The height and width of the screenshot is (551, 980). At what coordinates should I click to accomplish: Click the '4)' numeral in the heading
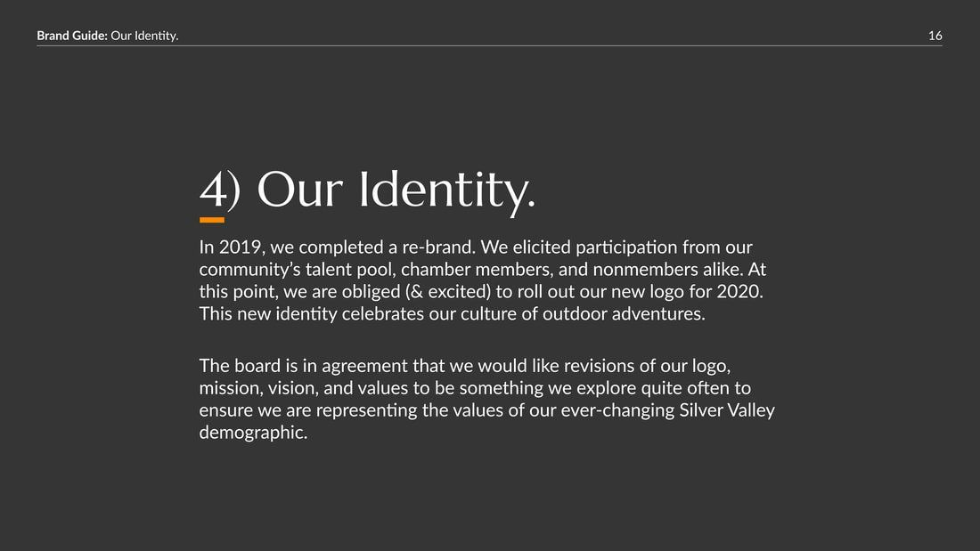click(220, 190)
